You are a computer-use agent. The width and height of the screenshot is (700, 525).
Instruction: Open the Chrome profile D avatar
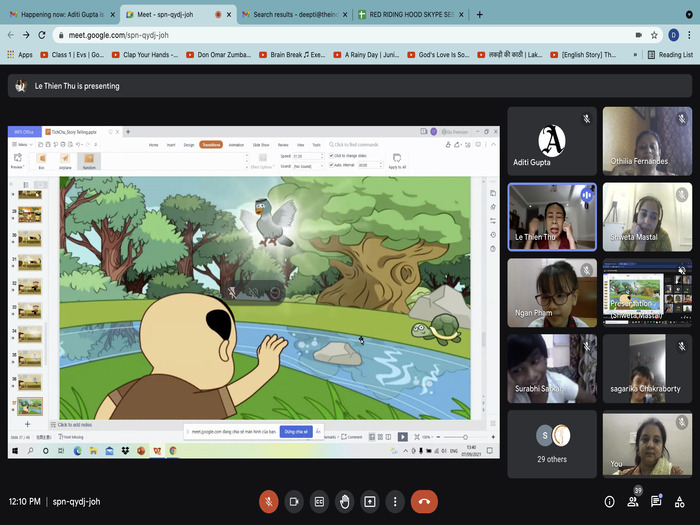[x=673, y=35]
